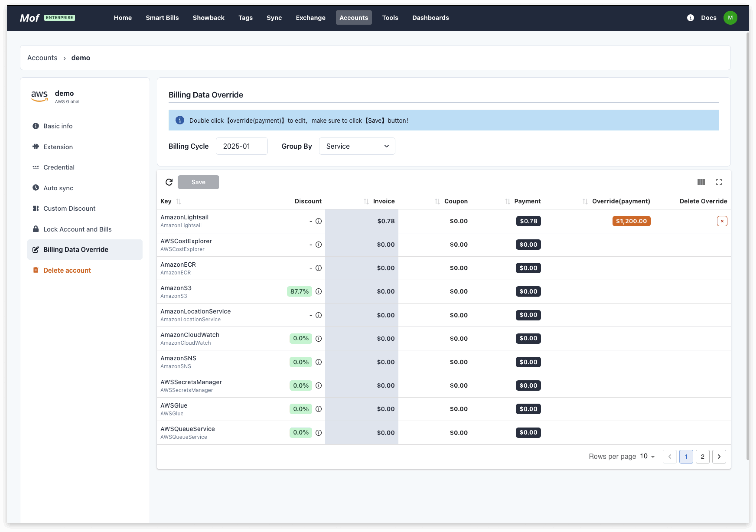Sort by the Payment column

507,201
